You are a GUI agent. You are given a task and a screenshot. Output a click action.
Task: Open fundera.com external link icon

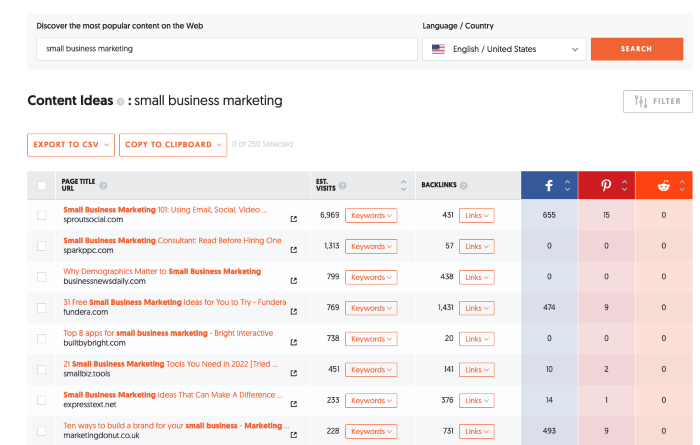(293, 312)
